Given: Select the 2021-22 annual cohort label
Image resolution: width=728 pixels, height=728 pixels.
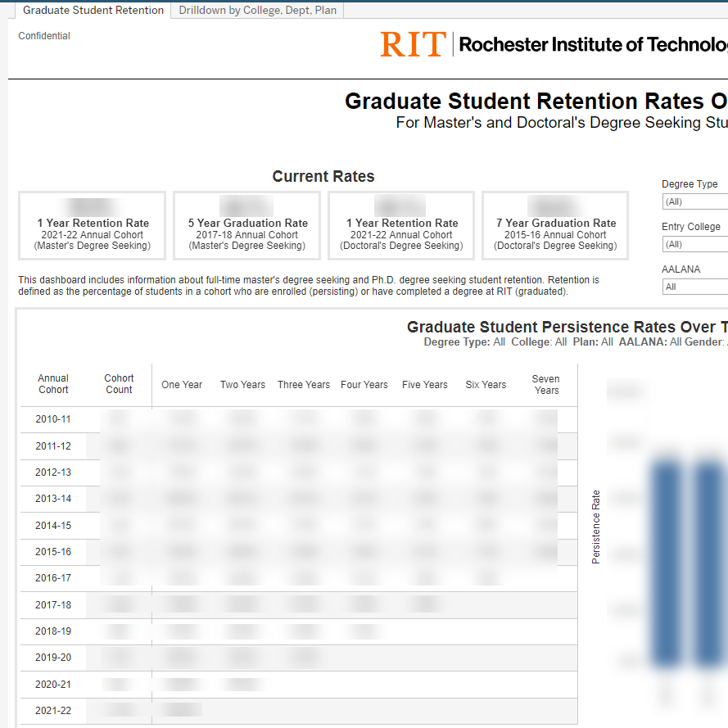Looking at the screenshot, I should pos(53,710).
